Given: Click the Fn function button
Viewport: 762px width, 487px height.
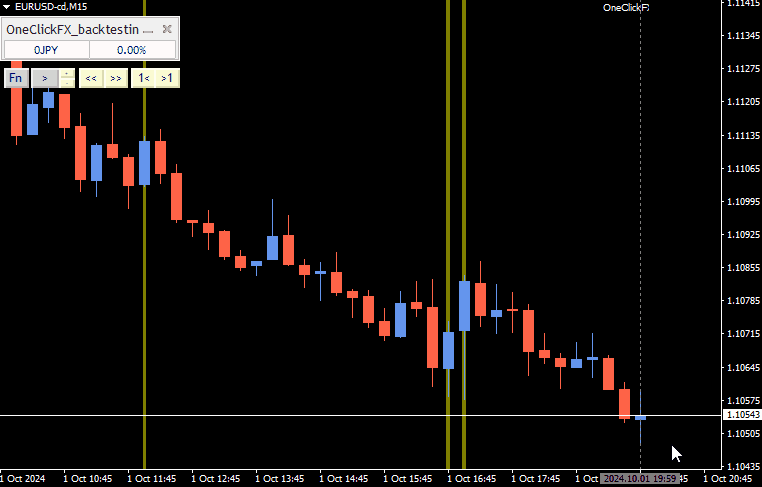Looking at the screenshot, I should tap(15, 78).
